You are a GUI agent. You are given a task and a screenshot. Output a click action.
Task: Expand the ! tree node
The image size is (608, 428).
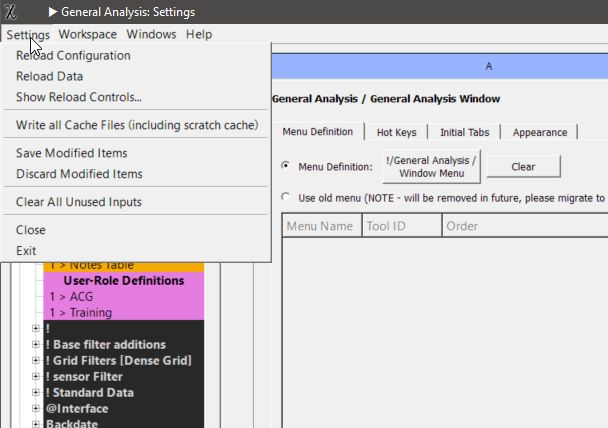[x=36, y=328]
